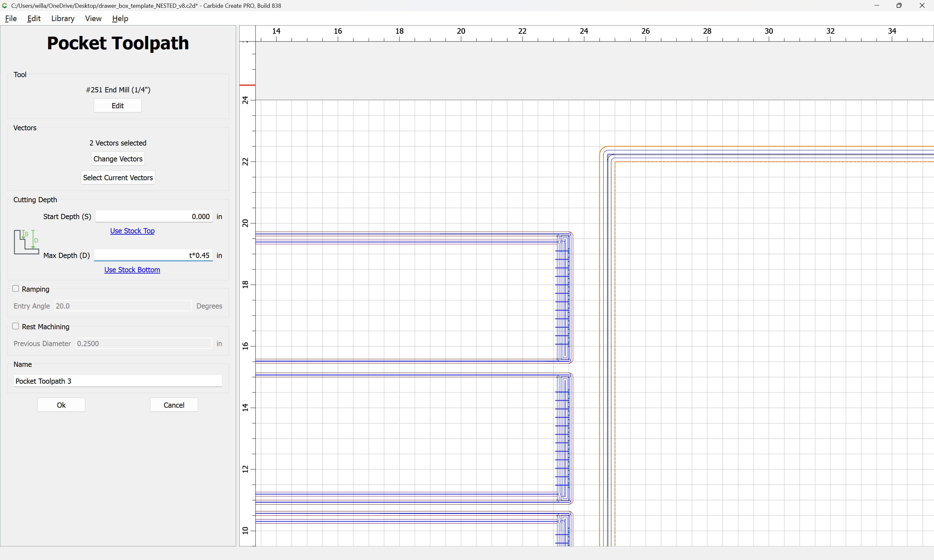Click the Start Depth input field
Viewport: 934px width, 560px height.
tap(154, 216)
